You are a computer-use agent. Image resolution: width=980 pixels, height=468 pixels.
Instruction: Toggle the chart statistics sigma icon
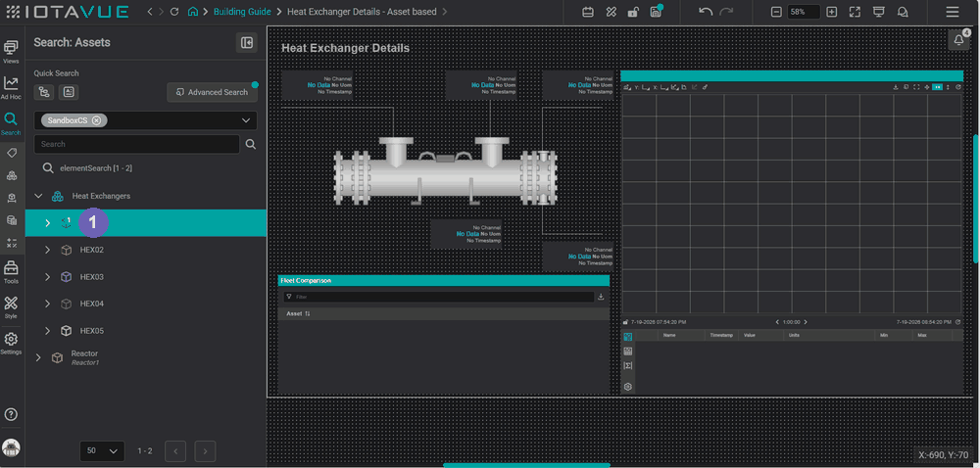tap(628, 365)
